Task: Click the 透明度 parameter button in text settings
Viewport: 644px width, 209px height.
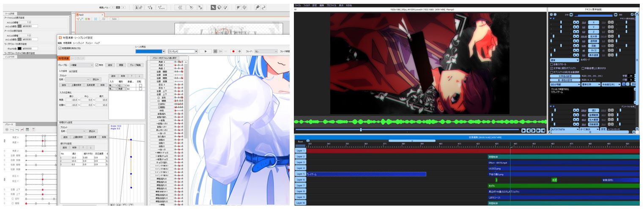Action: 594,41
